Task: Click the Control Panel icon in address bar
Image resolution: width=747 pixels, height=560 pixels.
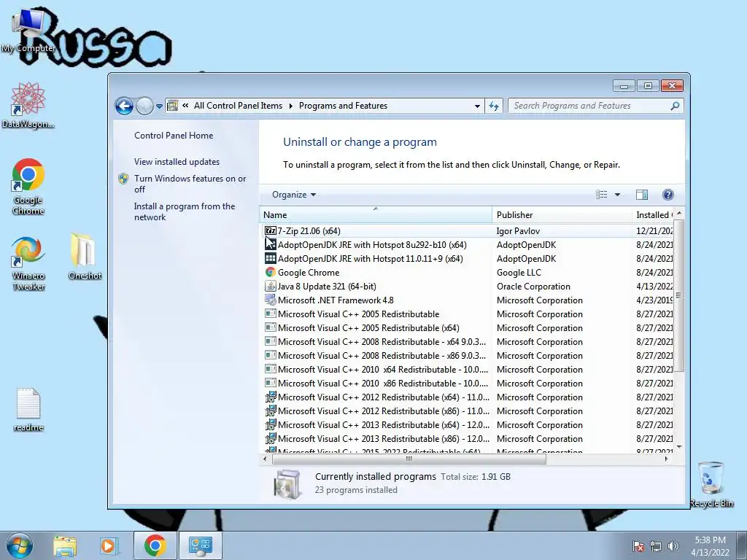Action: point(173,106)
